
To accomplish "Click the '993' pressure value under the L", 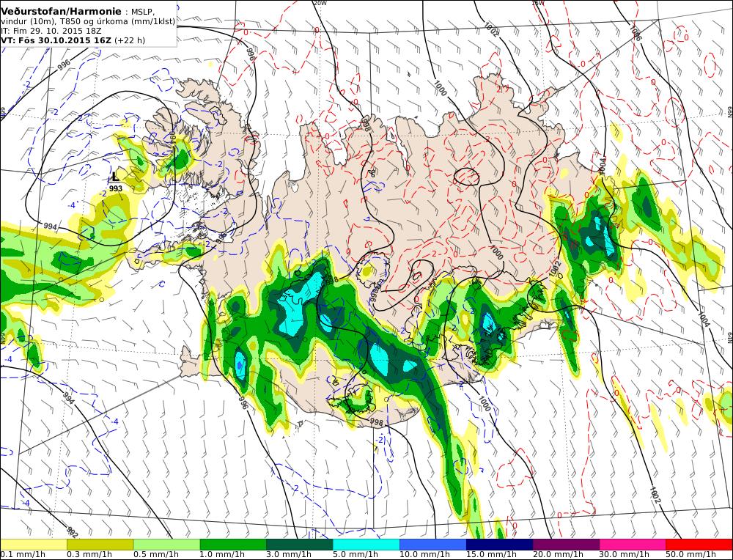I will coord(116,189).
